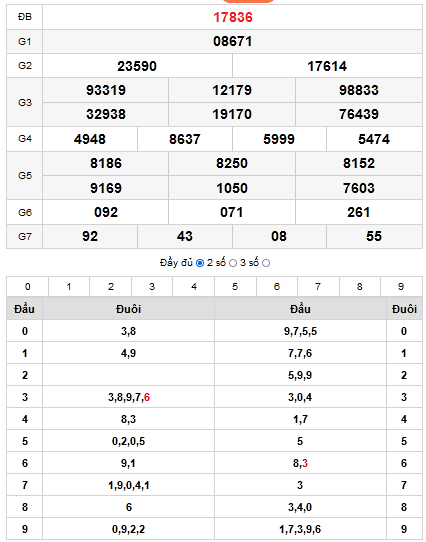Click the G7 number 92

coord(90,236)
